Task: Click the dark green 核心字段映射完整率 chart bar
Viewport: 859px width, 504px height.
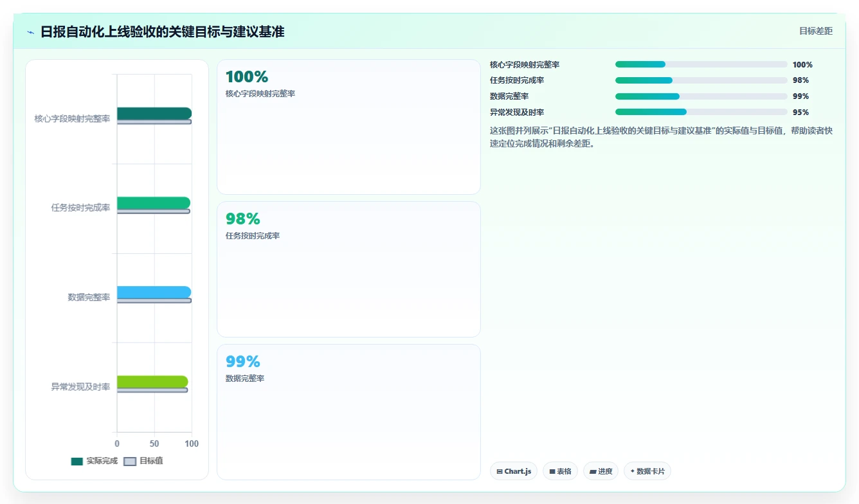Action: (x=154, y=113)
